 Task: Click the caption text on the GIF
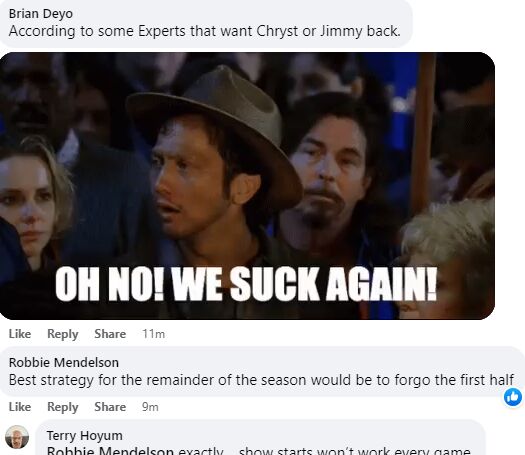246,285
